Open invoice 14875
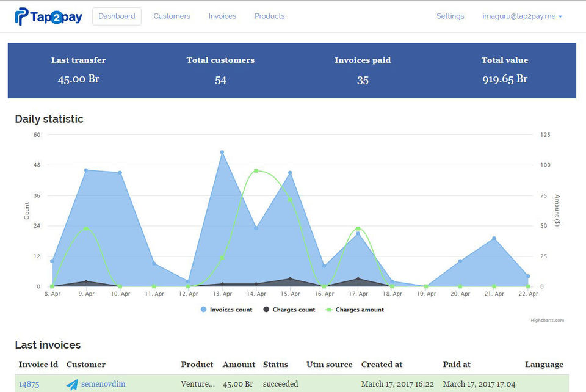 pos(29,384)
